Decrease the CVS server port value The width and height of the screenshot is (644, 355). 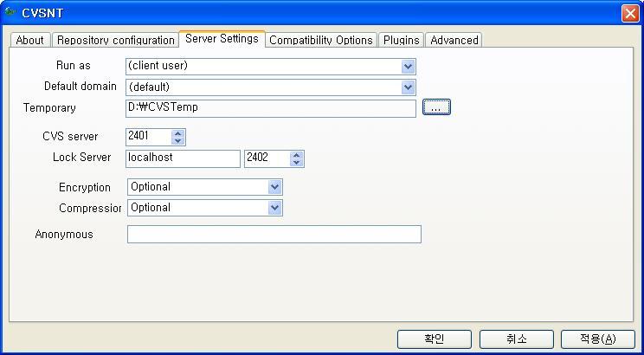(x=177, y=141)
